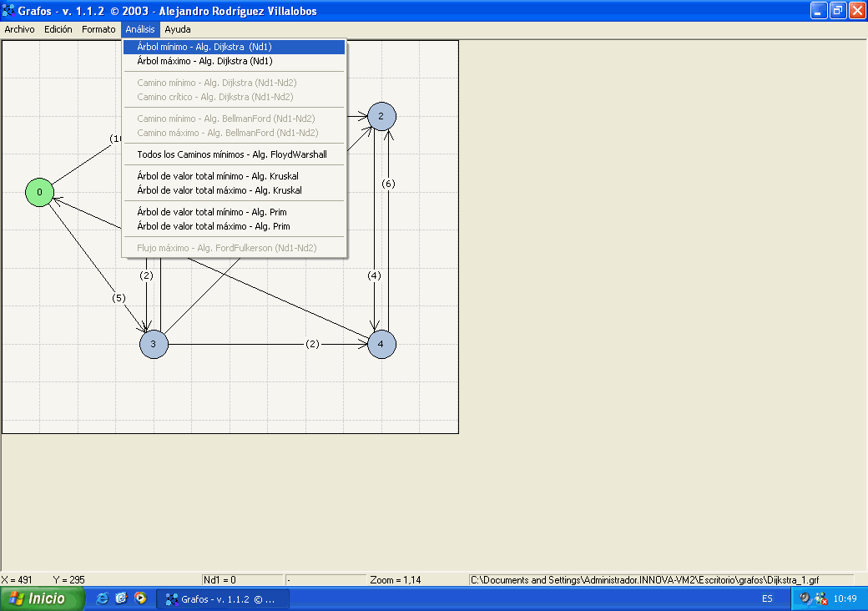Launch Internet Explorer from quick launch
Image resolution: width=868 pixels, height=611 pixels.
[103, 598]
